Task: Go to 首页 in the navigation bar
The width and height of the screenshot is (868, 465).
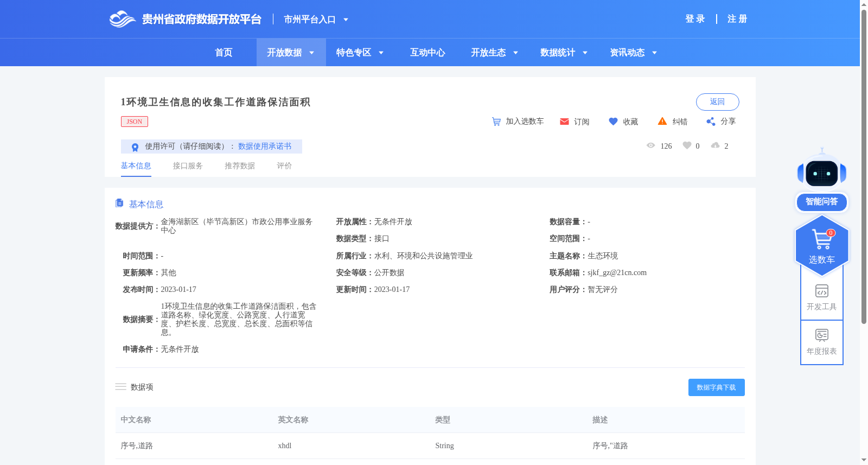Action: (x=224, y=53)
